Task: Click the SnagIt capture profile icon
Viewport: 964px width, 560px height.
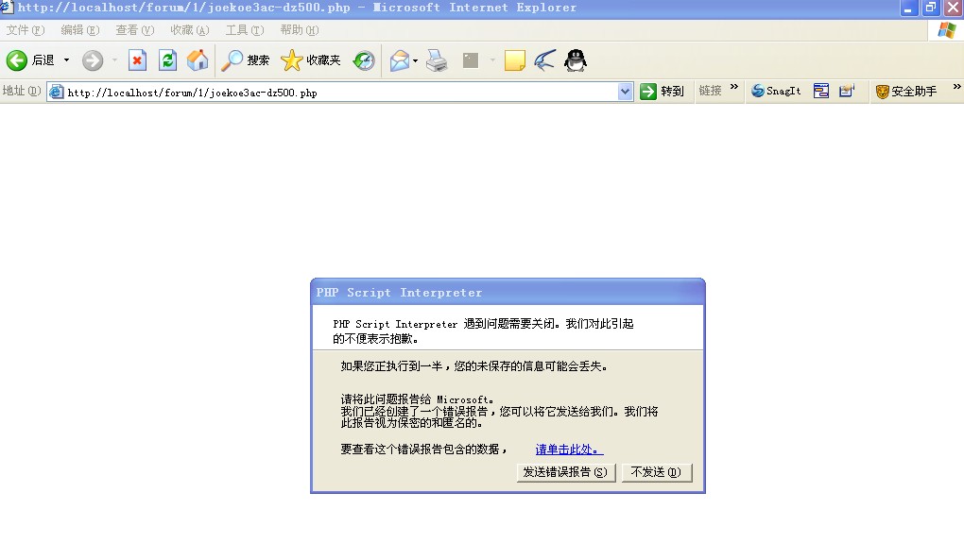Action: click(x=847, y=91)
